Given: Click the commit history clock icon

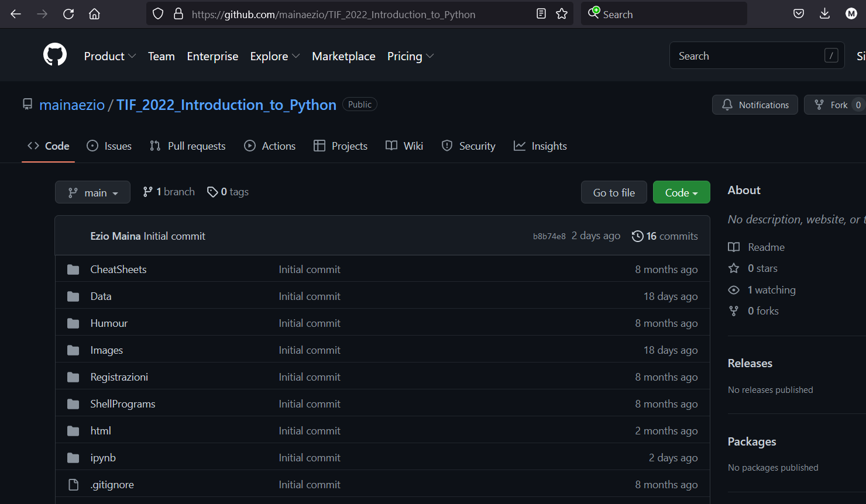Looking at the screenshot, I should coord(637,236).
